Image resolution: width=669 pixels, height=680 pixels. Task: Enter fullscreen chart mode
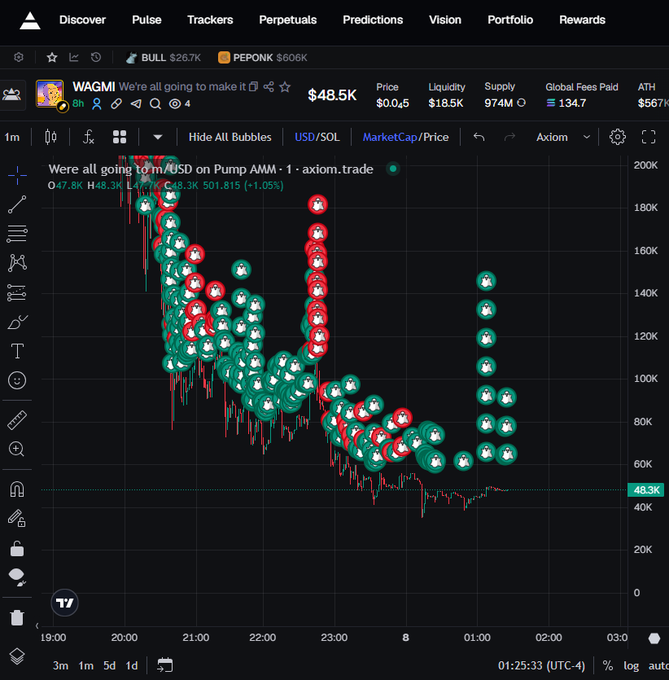[649, 137]
